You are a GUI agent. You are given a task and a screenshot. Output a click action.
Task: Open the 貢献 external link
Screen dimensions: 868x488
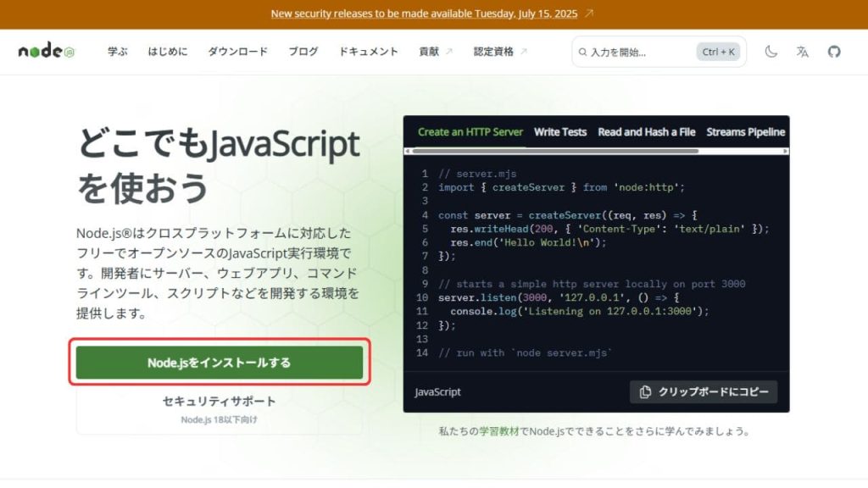click(436, 52)
